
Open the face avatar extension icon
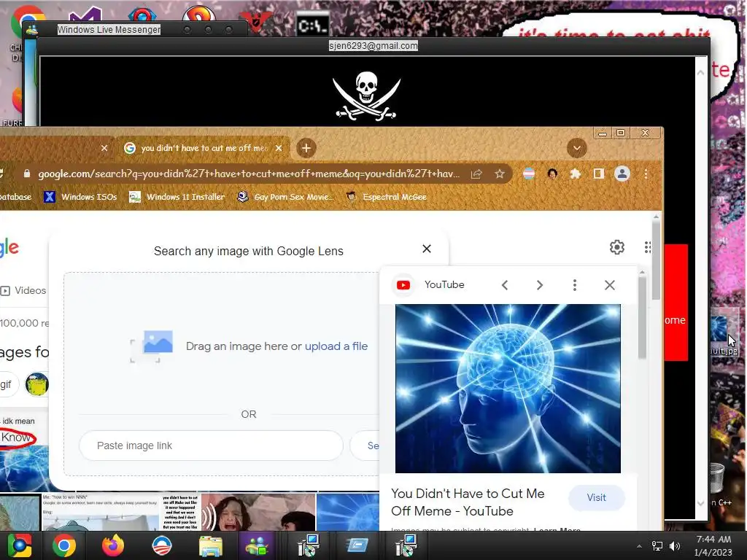pyautogui.click(x=552, y=174)
